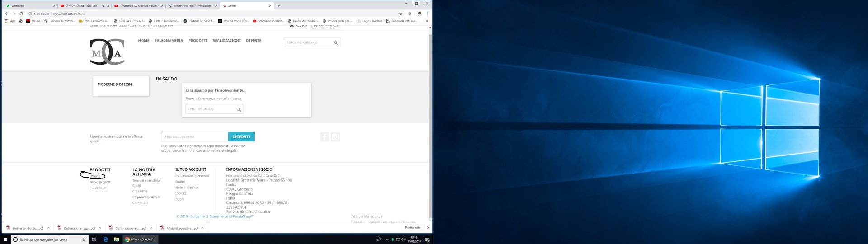
Task: Open Login - PassHub bookmark
Action: [x=369, y=21]
